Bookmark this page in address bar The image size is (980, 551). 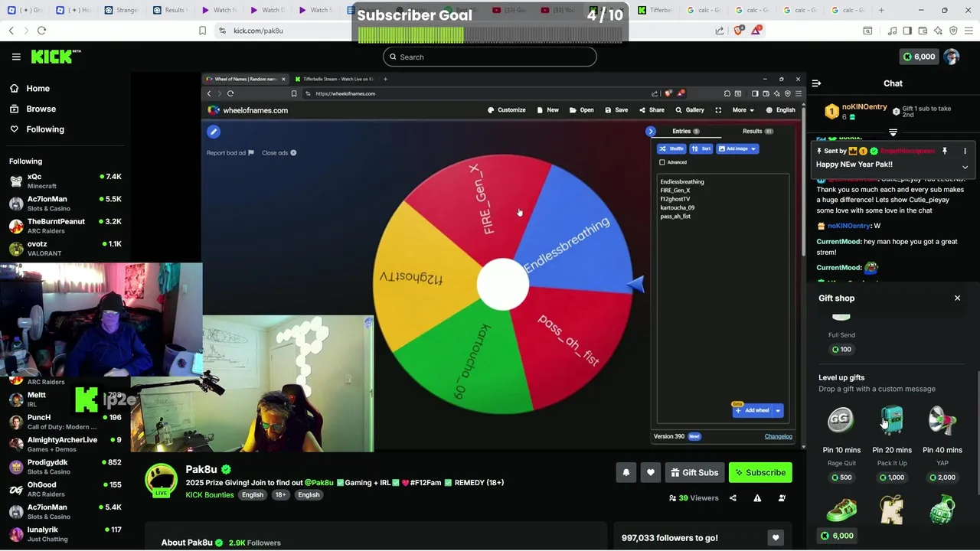[202, 31]
